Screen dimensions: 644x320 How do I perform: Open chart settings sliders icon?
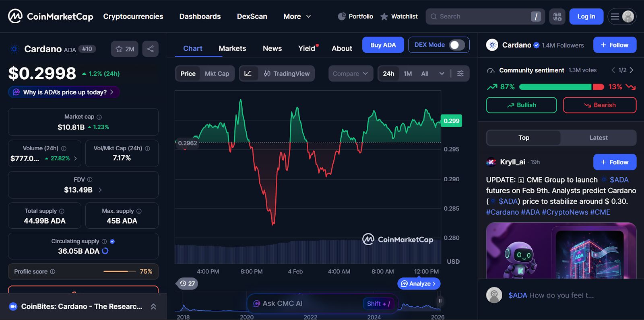pyautogui.click(x=460, y=74)
